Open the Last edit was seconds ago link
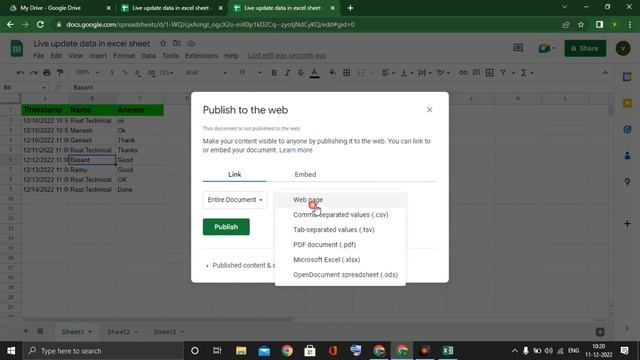 click(x=287, y=56)
